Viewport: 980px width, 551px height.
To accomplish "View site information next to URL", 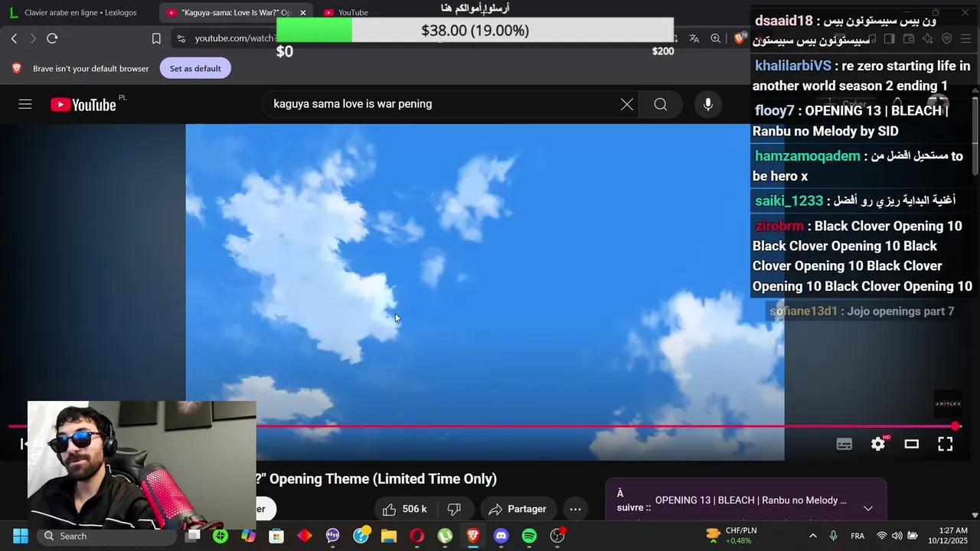I will click(x=181, y=38).
